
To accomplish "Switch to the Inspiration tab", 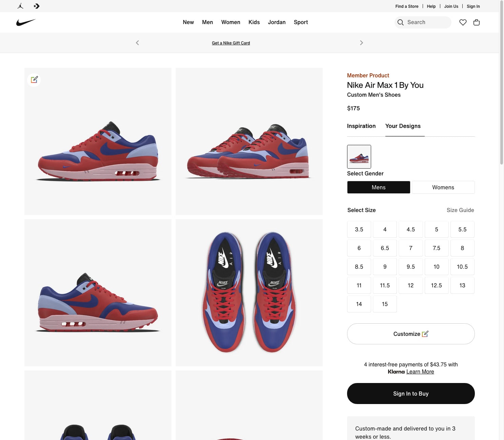I will [361, 126].
